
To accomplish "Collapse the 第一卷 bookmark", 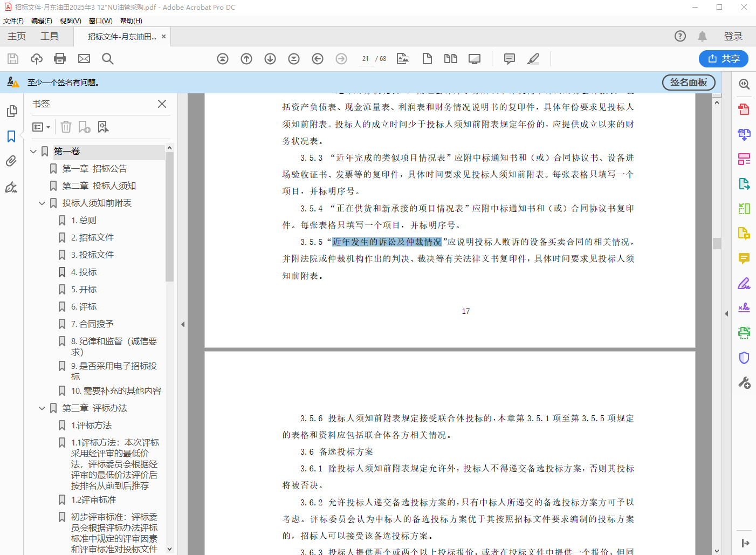I will [x=33, y=152].
